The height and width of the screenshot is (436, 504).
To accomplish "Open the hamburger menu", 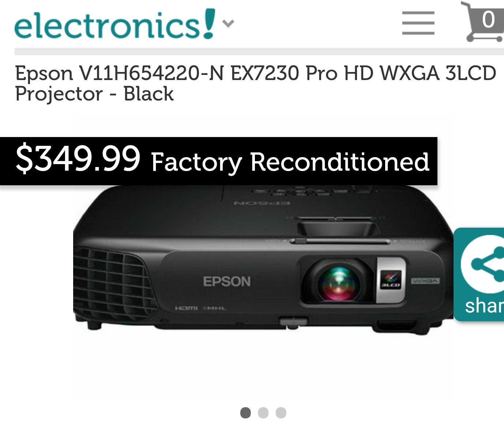I will point(418,23).
